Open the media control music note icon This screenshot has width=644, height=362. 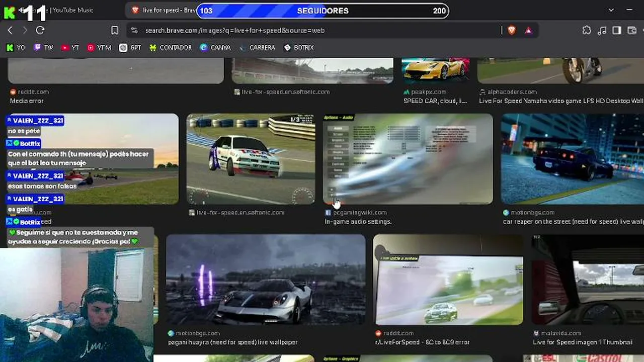(602, 30)
